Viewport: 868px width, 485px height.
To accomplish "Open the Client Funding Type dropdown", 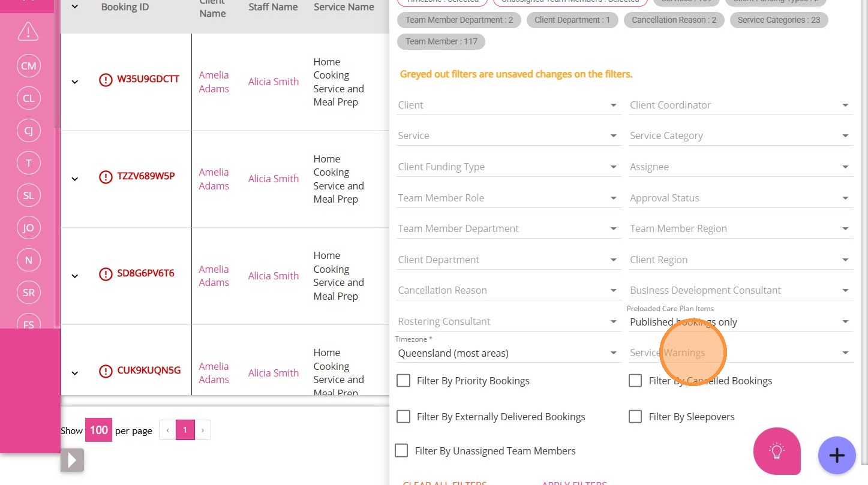I will tap(508, 167).
